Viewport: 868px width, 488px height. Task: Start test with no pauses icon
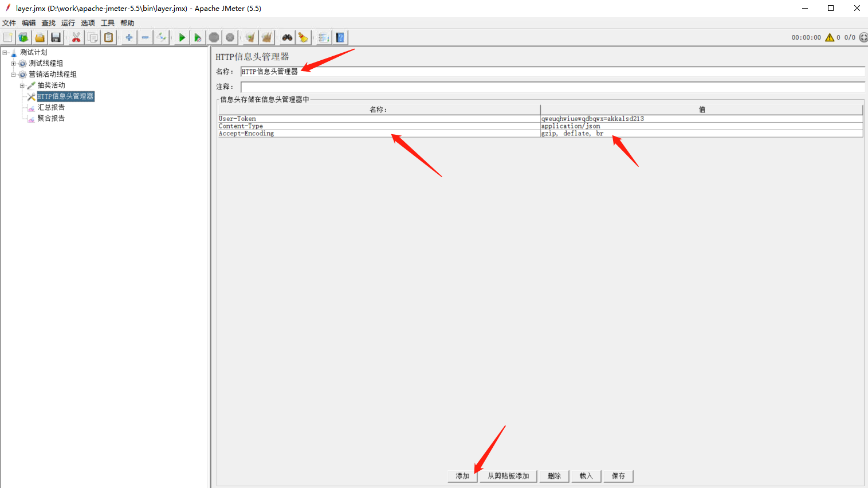[198, 37]
